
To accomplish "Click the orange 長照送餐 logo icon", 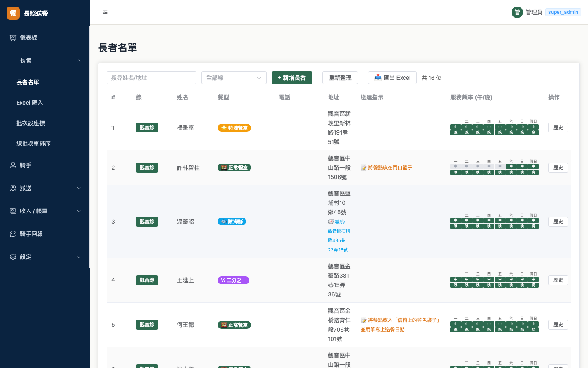I will [x=13, y=13].
